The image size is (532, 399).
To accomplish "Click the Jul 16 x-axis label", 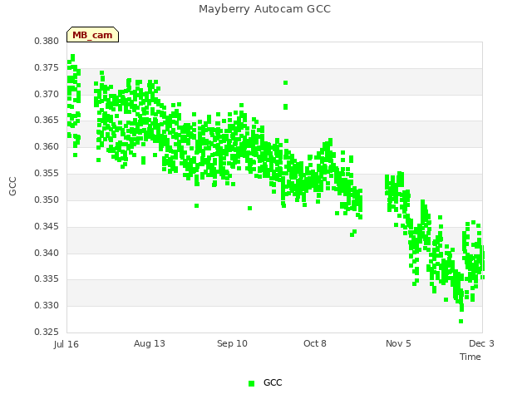I will coord(66,344).
